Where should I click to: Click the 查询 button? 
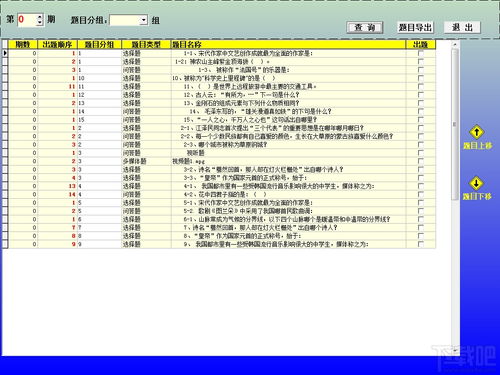[x=365, y=27]
